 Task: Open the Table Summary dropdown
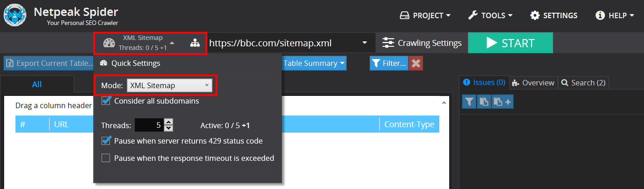(314, 63)
